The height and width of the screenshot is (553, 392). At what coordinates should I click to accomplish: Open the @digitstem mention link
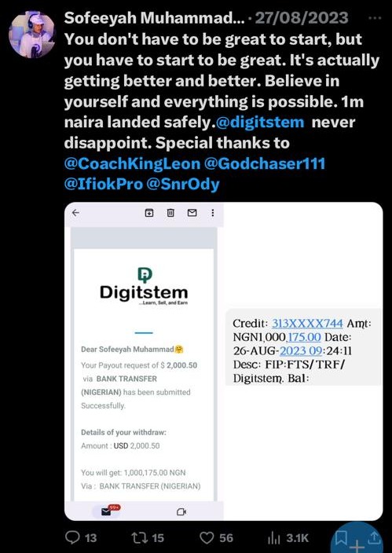259,123
